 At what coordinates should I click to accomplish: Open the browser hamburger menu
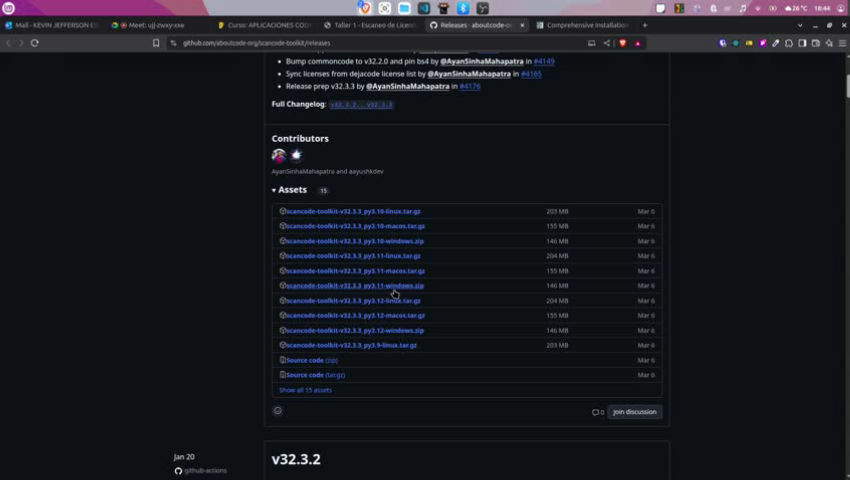(x=842, y=43)
